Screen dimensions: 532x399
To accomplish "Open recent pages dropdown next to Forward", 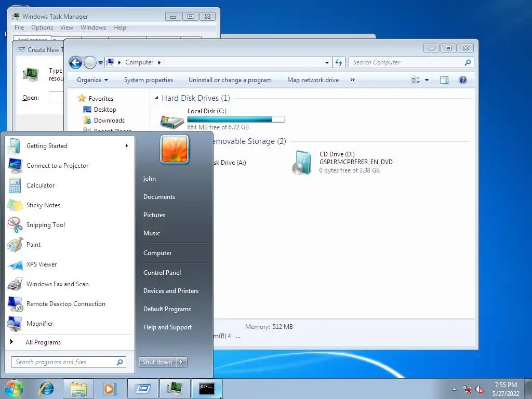I will click(100, 63).
